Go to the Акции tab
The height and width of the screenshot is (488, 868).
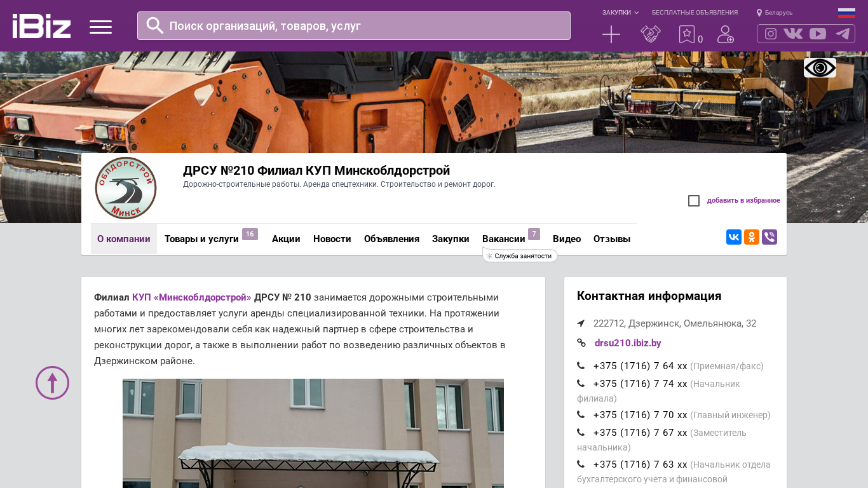[286, 239]
